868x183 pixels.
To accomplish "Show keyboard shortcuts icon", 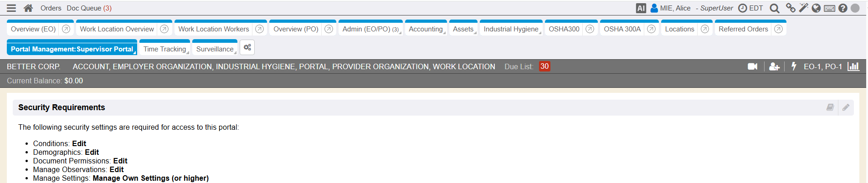I will pyautogui.click(x=829, y=8).
